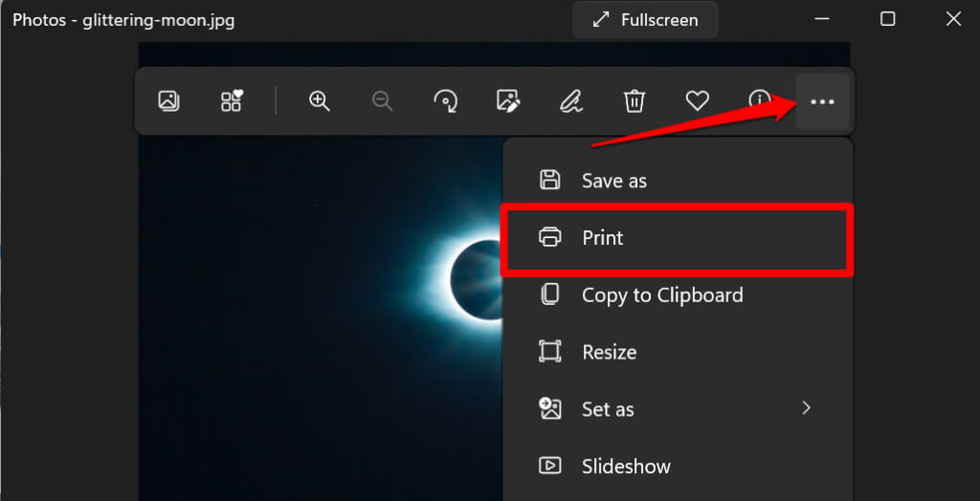The height and width of the screenshot is (501, 980).
Task: Maximize the Photos window
Action: coord(887,19)
